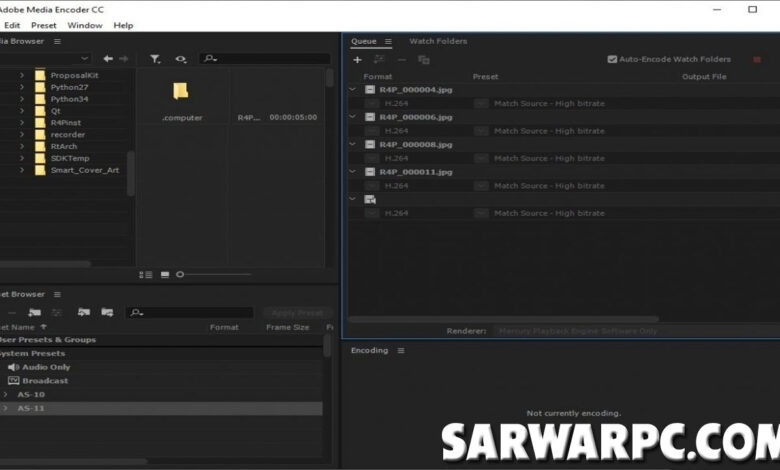Image resolution: width=780 pixels, height=470 pixels.
Task: Go forward with Media Browser right arrow
Action: (x=123, y=59)
